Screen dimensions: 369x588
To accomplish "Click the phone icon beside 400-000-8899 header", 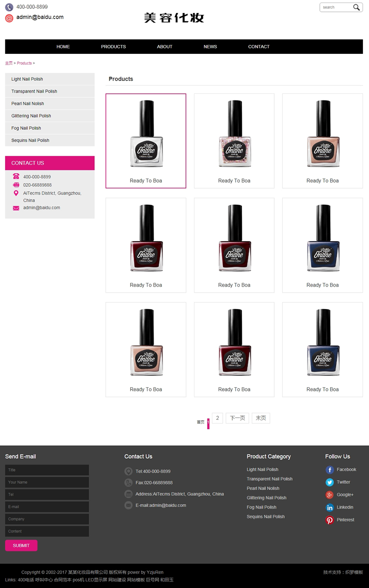I will (x=9, y=7).
